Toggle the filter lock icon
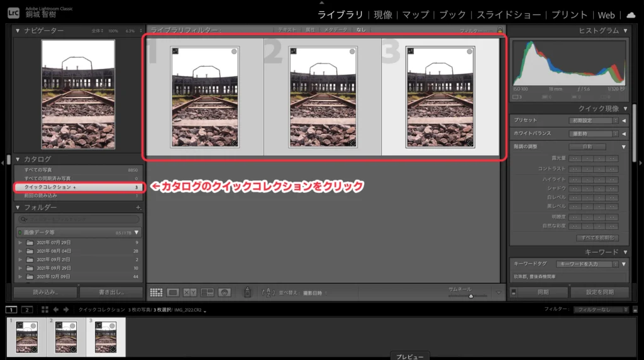This screenshot has height=360, width=644. [x=500, y=30]
